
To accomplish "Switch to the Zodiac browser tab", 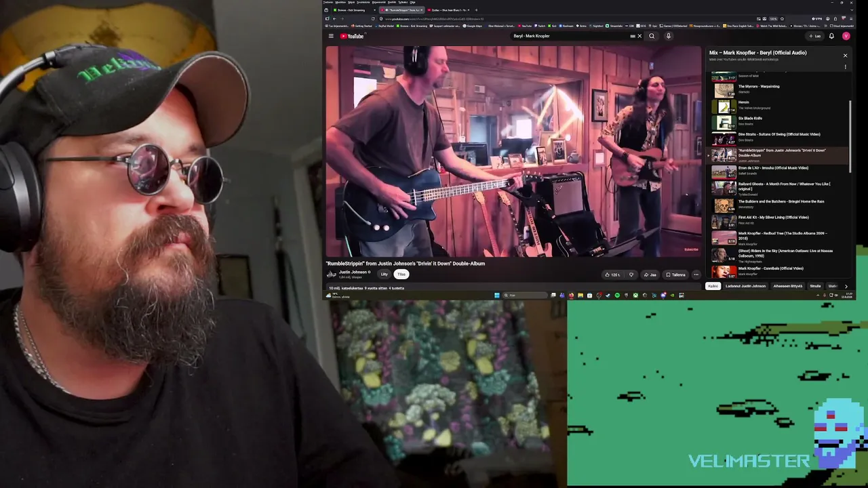I will [x=449, y=10].
